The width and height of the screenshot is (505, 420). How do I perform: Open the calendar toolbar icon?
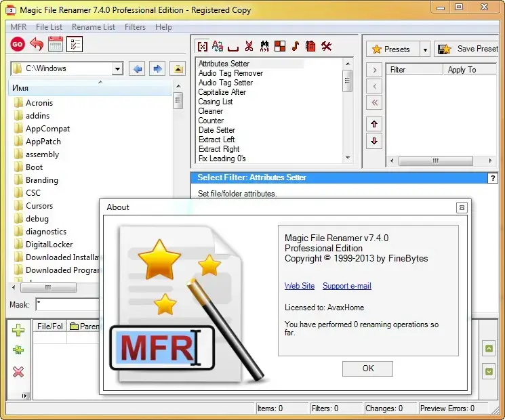[x=55, y=44]
